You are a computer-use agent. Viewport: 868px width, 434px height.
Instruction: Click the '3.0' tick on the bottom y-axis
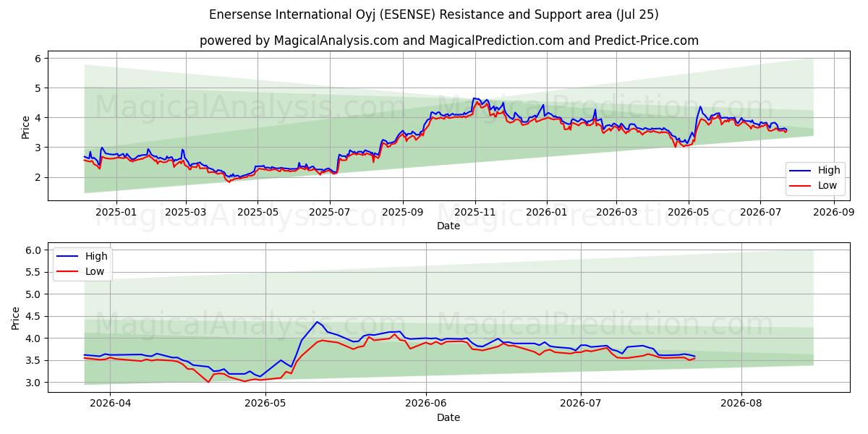click(x=35, y=383)
